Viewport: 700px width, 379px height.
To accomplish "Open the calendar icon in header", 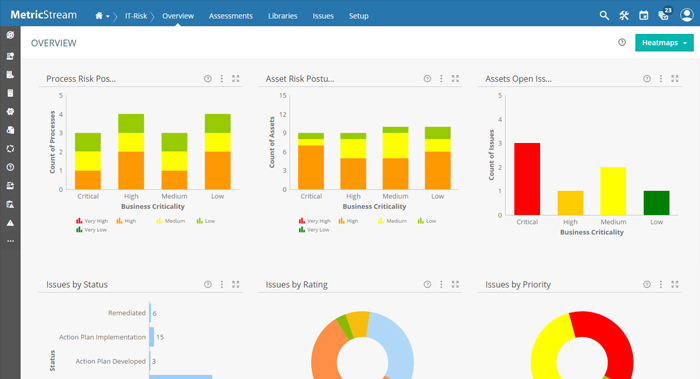I will click(643, 16).
